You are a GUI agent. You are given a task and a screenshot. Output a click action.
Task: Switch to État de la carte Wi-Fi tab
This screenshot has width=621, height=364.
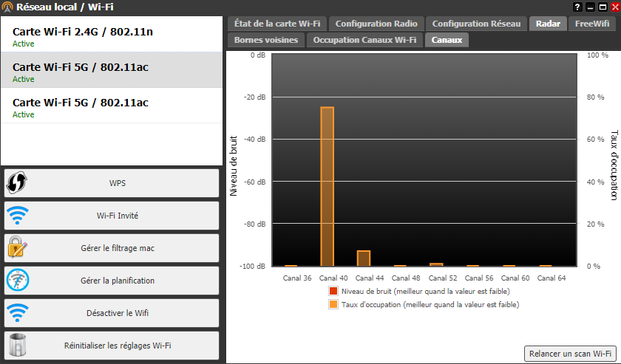click(277, 24)
